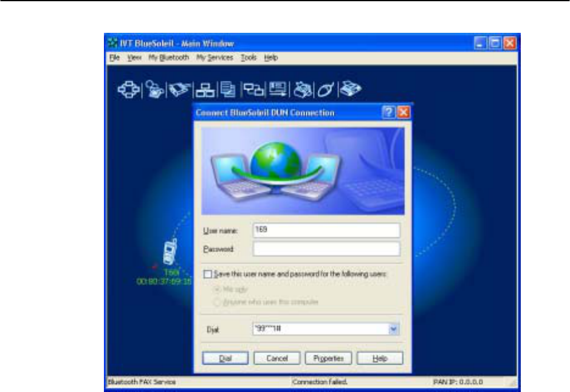
Task: Click the question mark help icon in dialog title
Action: (388, 112)
